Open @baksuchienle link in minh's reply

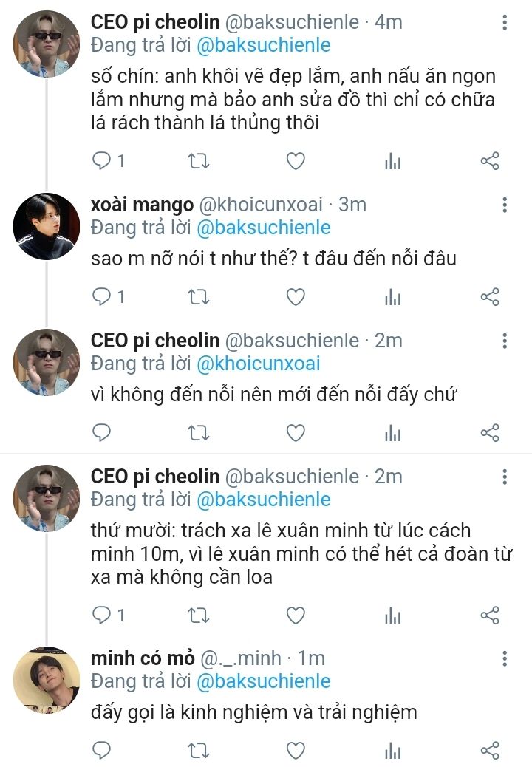(x=263, y=681)
